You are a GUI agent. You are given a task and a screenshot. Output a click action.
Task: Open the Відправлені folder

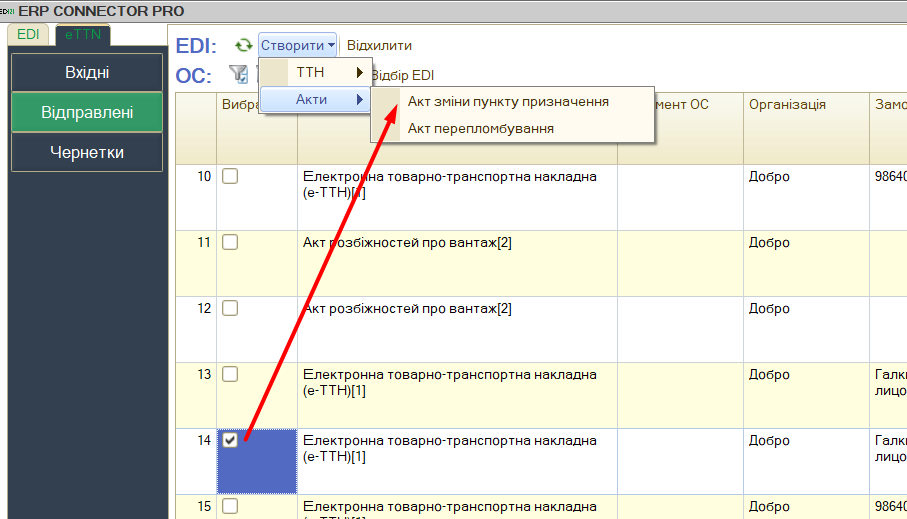point(87,112)
